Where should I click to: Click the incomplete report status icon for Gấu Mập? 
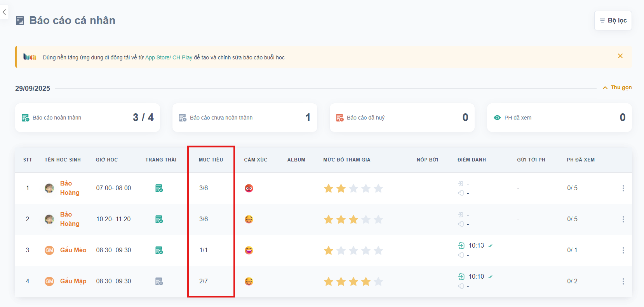[x=159, y=281]
